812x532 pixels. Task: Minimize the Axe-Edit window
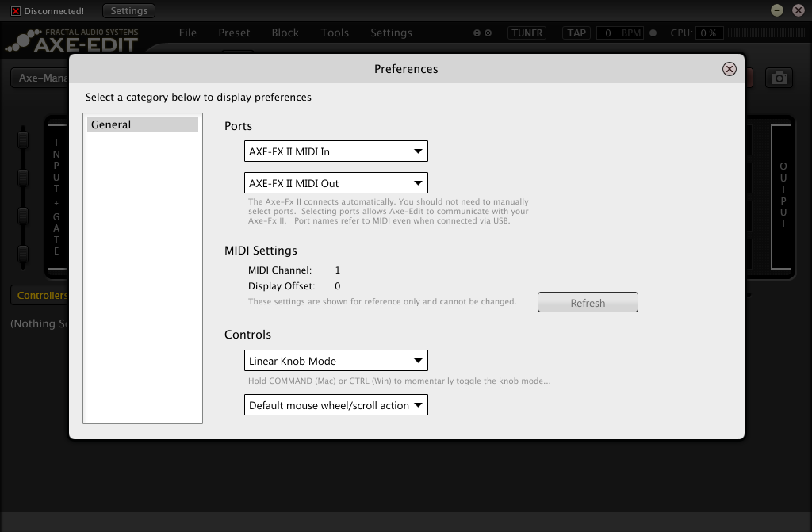777,10
